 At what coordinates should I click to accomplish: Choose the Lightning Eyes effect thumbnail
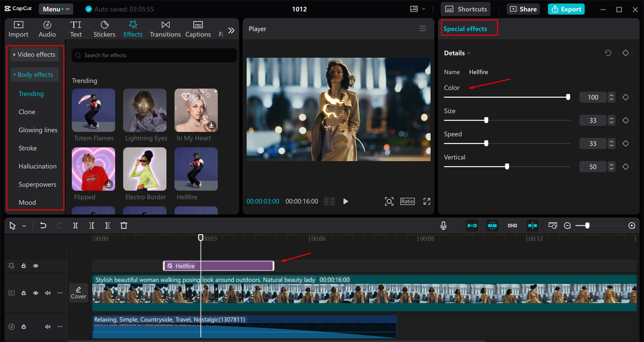coord(145,110)
